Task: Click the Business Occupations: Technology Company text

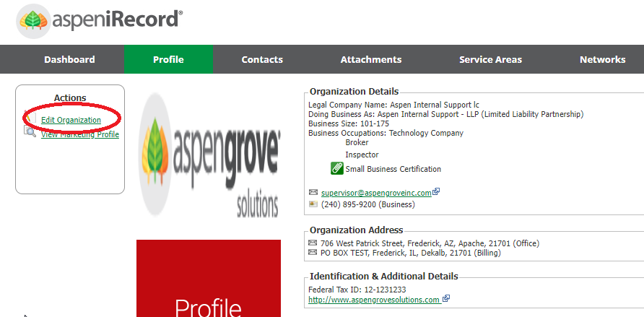Action: click(386, 133)
